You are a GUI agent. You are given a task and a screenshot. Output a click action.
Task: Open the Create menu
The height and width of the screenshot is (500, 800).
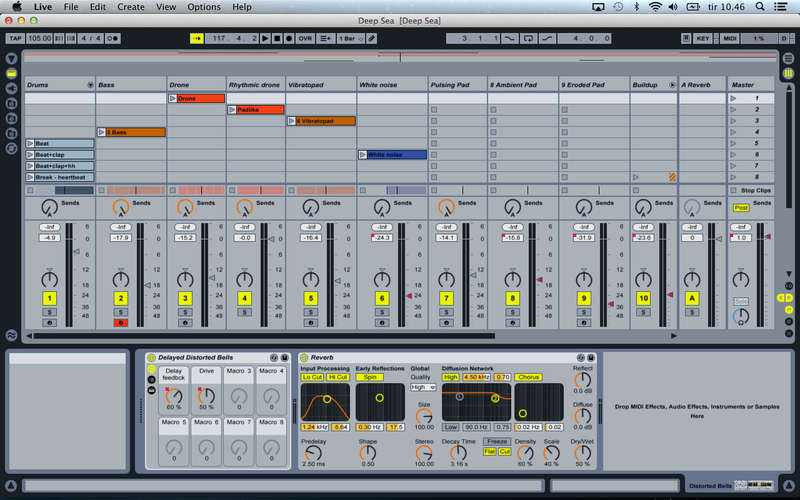pos(131,7)
